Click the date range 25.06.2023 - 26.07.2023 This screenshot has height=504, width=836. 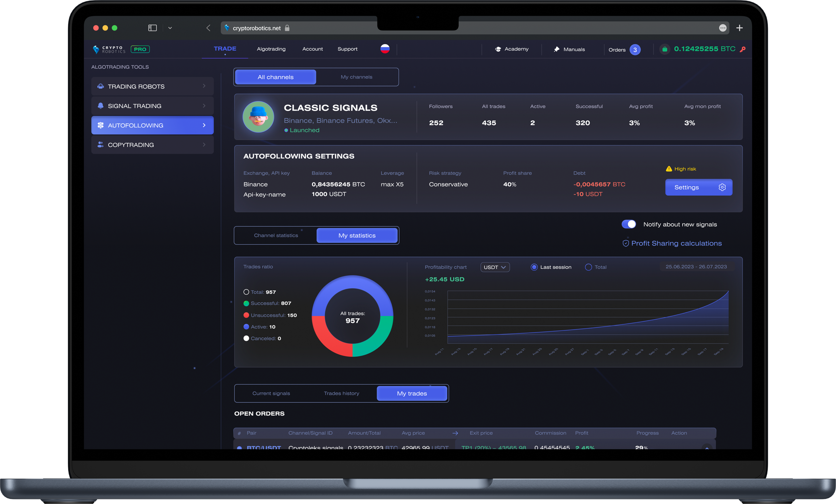coord(696,266)
